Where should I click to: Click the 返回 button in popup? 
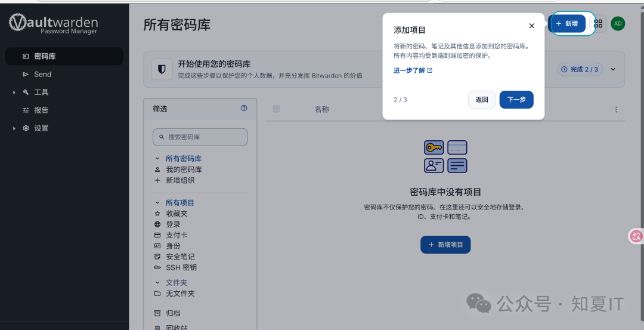(x=482, y=100)
